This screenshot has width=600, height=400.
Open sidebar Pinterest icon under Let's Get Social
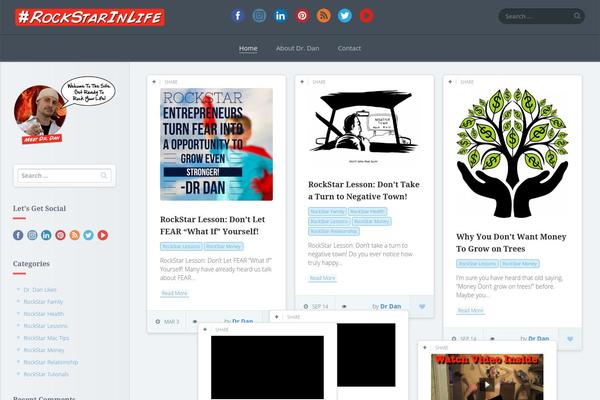pyautogui.click(x=60, y=235)
